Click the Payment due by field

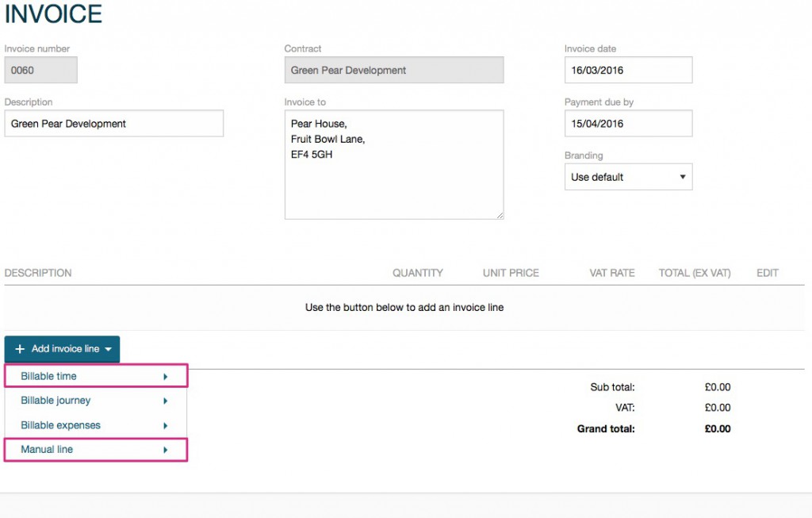[x=626, y=123]
